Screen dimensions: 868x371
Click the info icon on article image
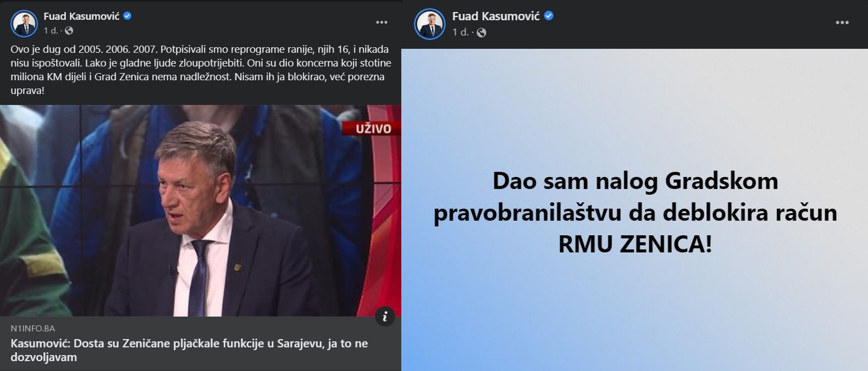tap(385, 316)
